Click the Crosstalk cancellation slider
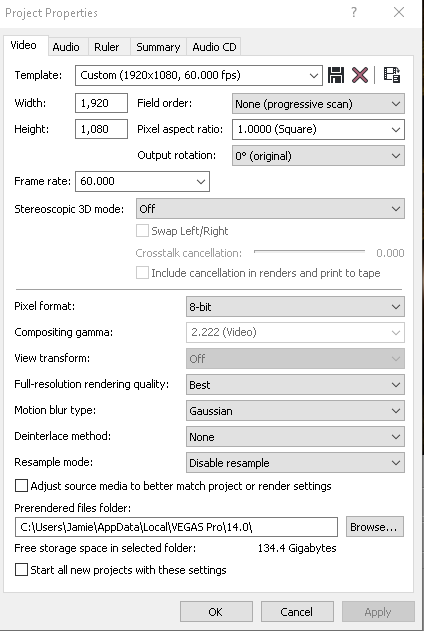Viewport: 424px width, 631px height. tap(309, 252)
